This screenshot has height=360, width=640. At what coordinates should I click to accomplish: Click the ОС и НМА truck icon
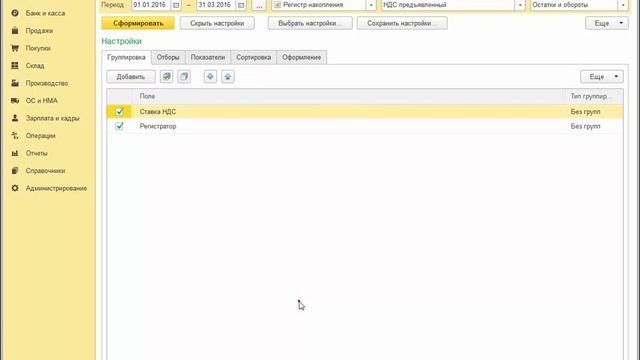pos(15,100)
